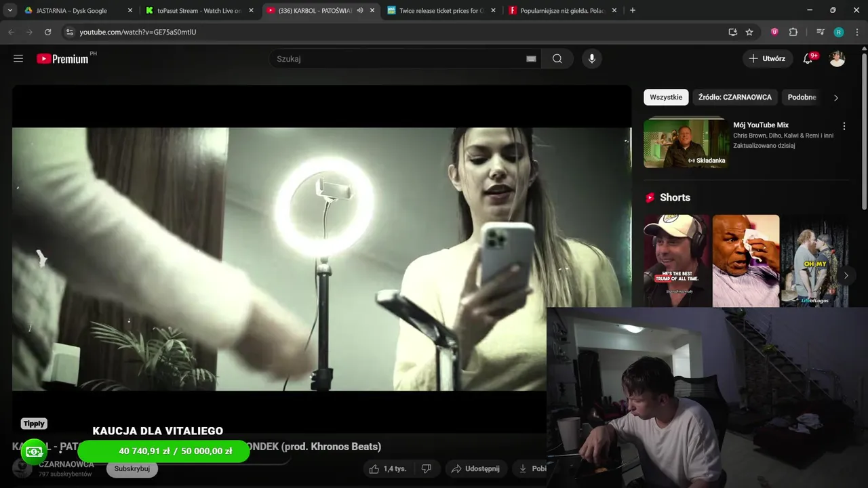Bookmark this page with the star icon
Screen dimensions: 868x488
749,32
